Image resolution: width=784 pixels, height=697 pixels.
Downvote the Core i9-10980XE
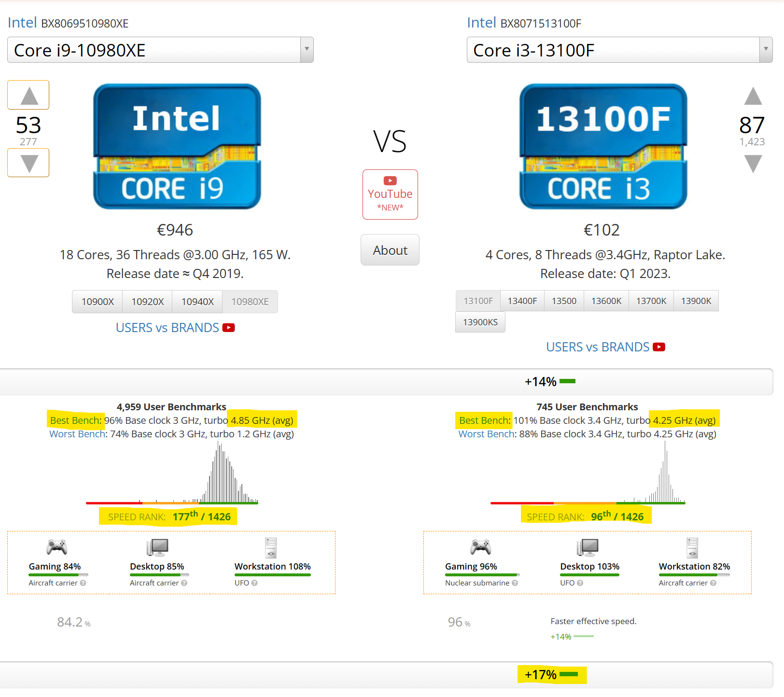pos(28,163)
